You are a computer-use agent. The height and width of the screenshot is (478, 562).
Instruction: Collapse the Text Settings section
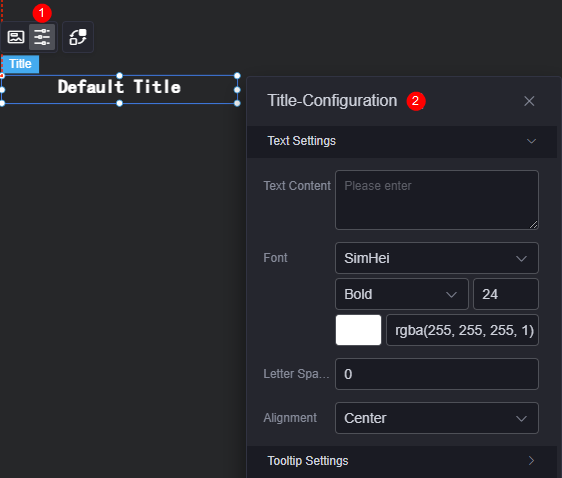click(531, 141)
